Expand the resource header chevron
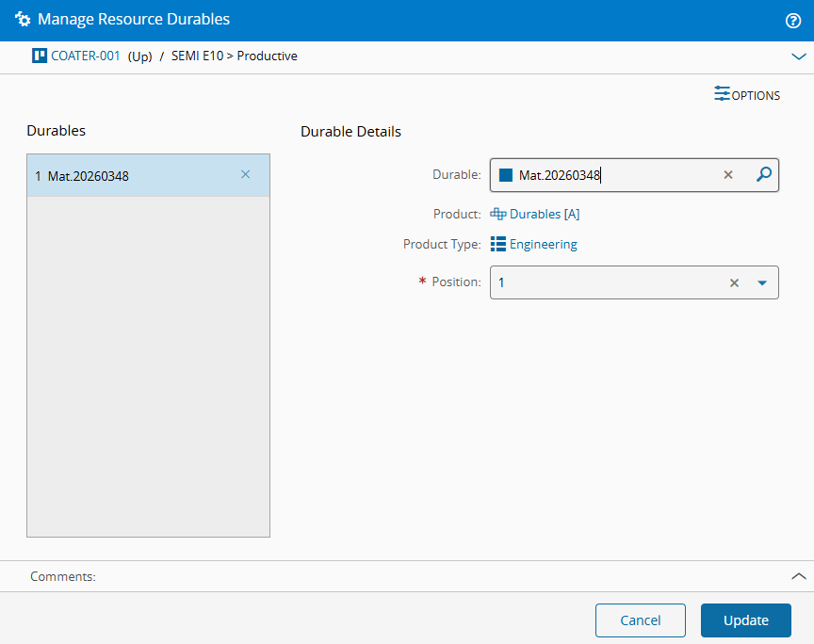This screenshot has height=644, width=814. (799, 56)
